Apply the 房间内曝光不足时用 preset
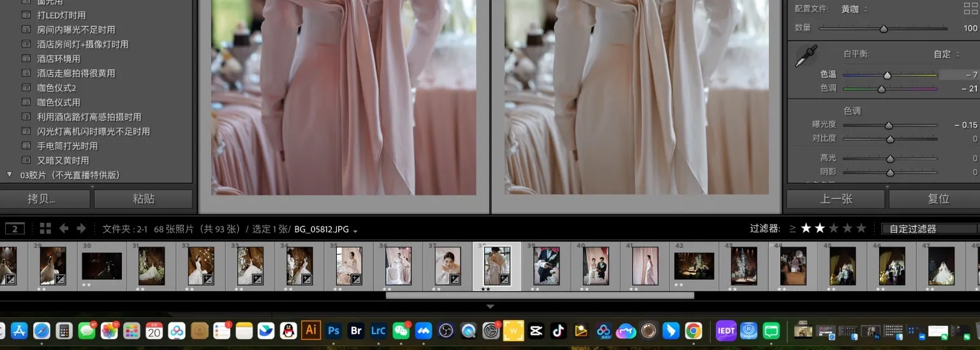Image resolution: width=980 pixels, height=350 pixels. click(76, 30)
